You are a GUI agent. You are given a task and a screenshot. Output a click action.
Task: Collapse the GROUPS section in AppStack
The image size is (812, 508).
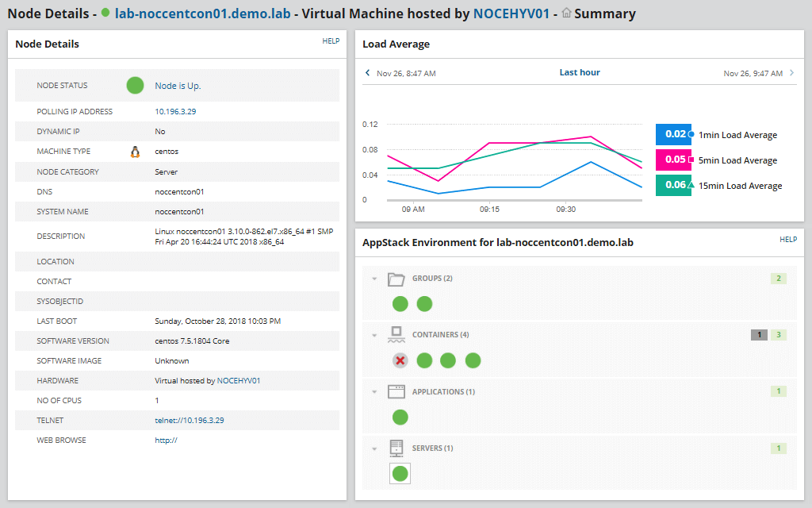click(374, 278)
